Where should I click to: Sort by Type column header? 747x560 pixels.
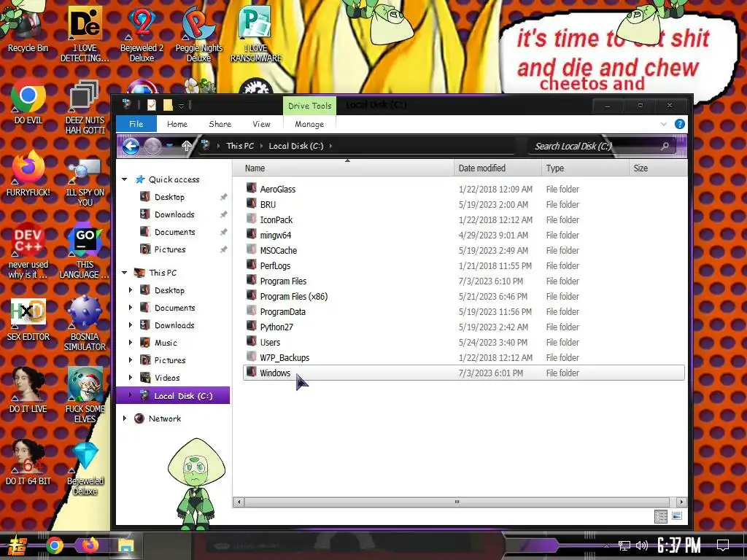[585, 168]
